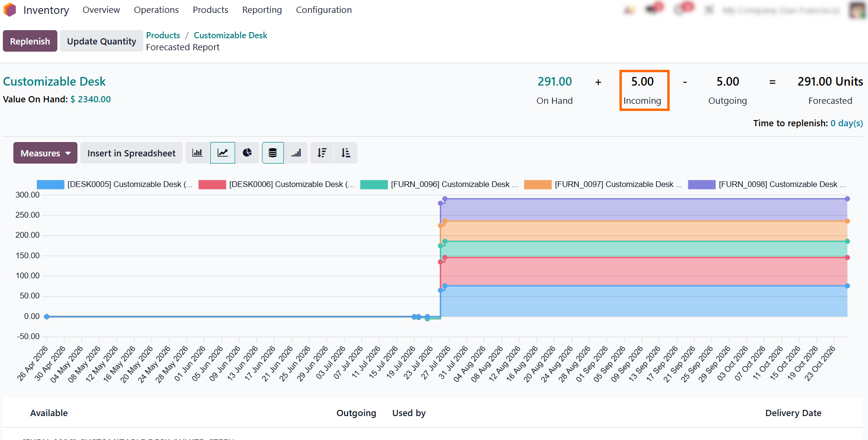868x440 pixels.
Task: Select the line chart icon
Action: (223, 153)
